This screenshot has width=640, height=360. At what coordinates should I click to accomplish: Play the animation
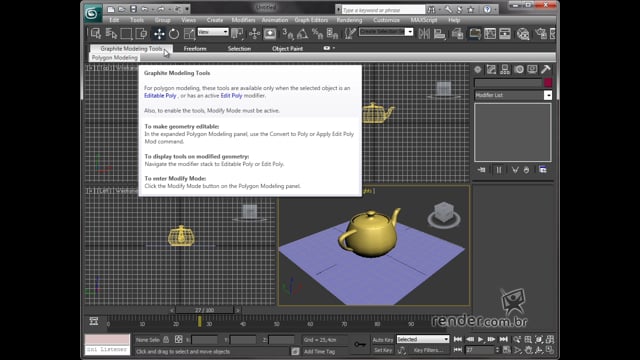pyautogui.click(x=481, y=340)
